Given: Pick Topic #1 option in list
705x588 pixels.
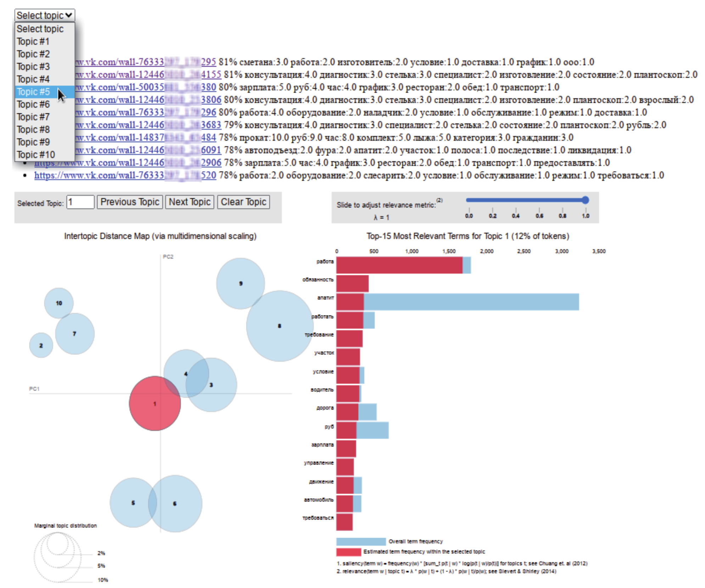Looking at the screenshot, I should pyautogui.click(x=33, y=41).
